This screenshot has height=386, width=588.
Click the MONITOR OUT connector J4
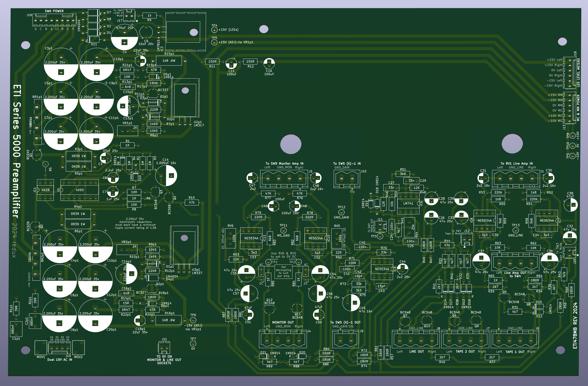tap(283, 339)
